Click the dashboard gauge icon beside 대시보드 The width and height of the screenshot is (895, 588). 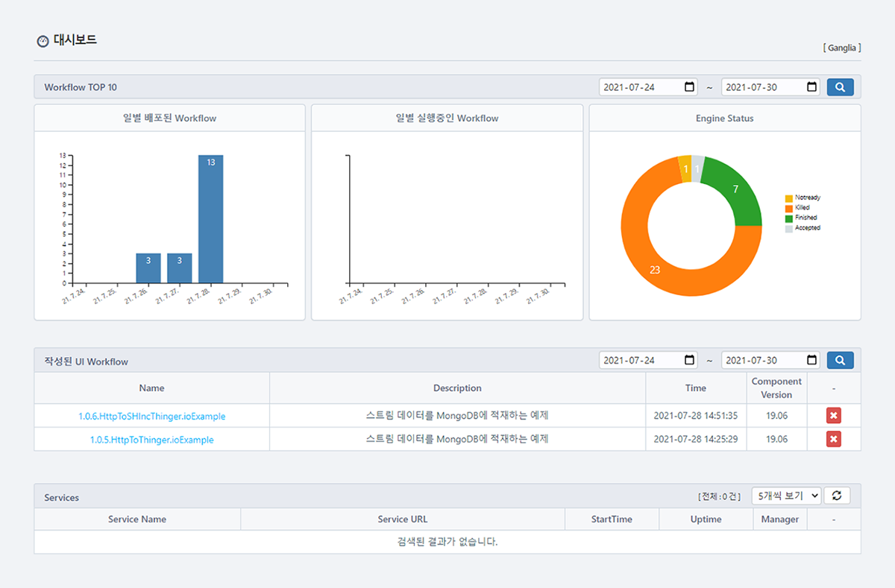coord(43,41)
